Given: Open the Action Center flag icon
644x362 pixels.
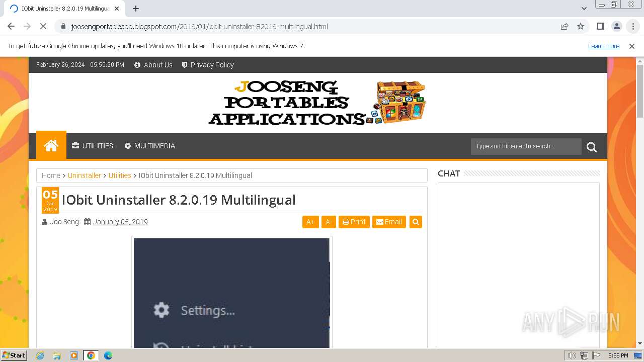Looking at the screenshot, I should pyautogui.click(x=596, y=355).
